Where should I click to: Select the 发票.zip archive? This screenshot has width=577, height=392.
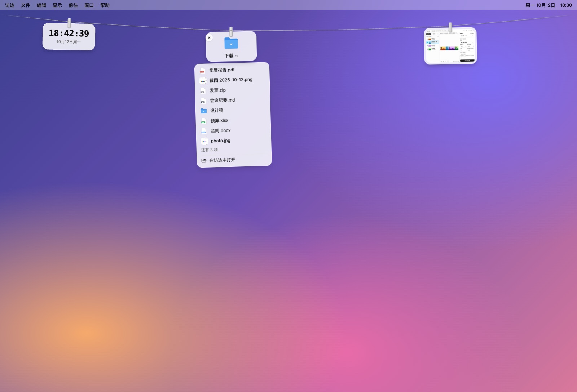[x=233, y=90]
